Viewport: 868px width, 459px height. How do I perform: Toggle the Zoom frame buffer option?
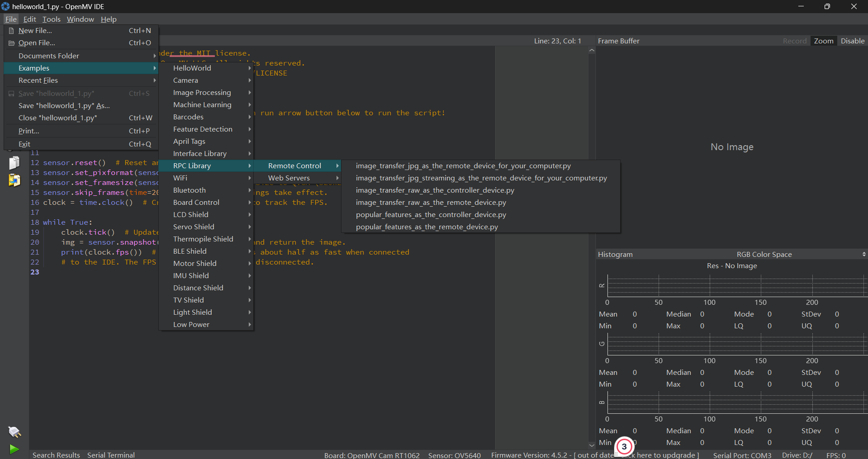(823, 41)
